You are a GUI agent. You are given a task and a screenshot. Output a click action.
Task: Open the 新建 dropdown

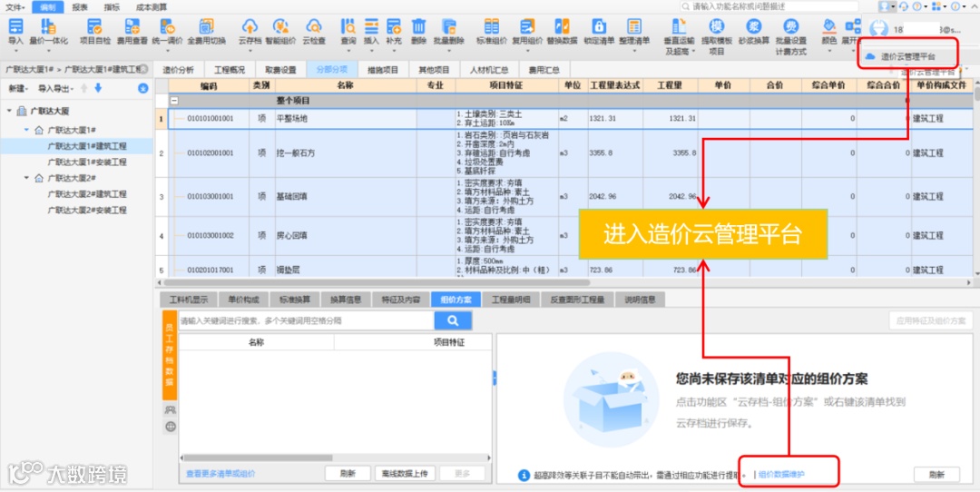pyautogui.click(x=17, y=89)
